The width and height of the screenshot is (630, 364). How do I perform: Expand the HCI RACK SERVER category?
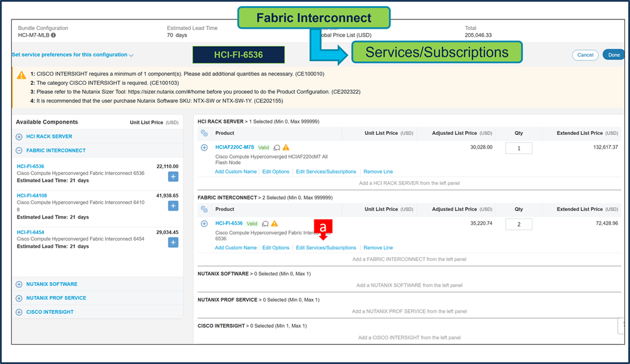(19, 137)
